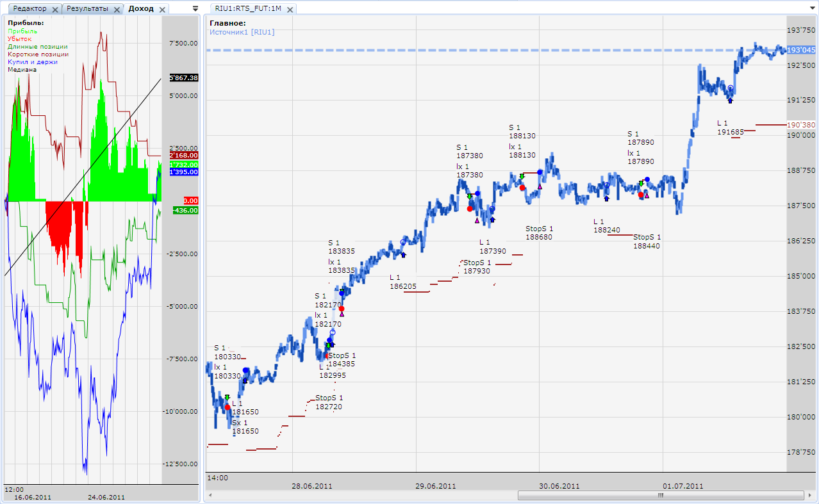Click the L 1 191685 trade label
Viewport: 819px width, 504px height.
pos(730,127)
